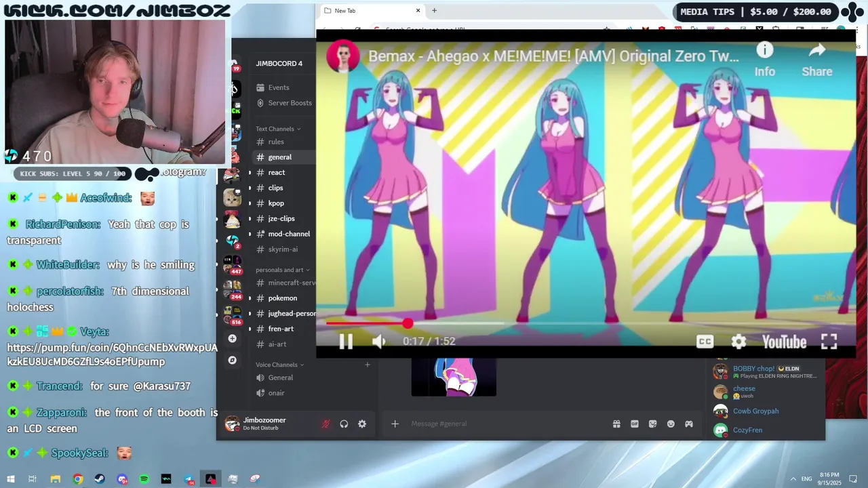Open the Jimbozoomer user status panel

click(x=264, y=424)
